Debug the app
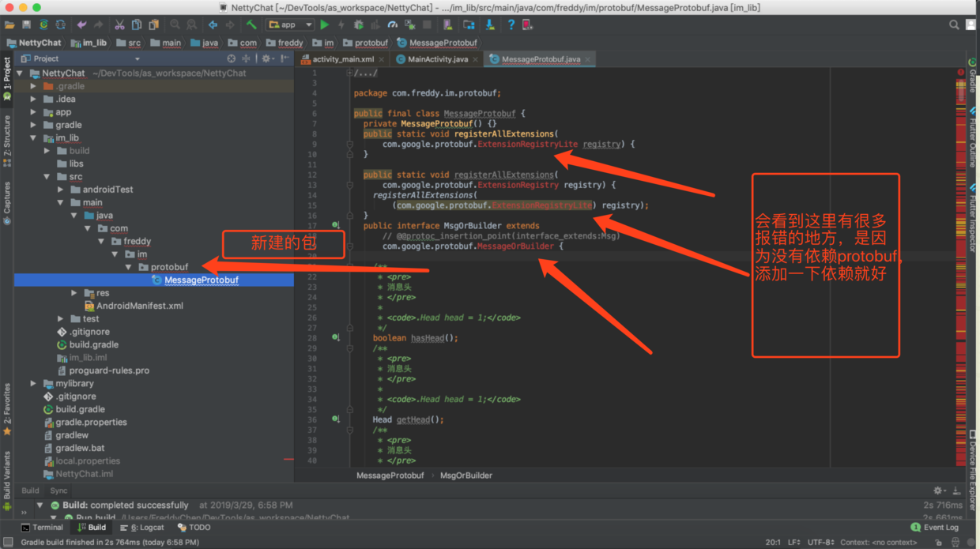The image size is (980, 549). coord(358,24)
